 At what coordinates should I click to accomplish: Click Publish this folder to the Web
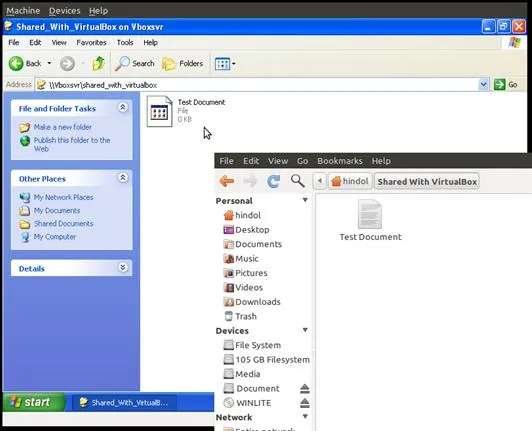(x=72, y=145)
